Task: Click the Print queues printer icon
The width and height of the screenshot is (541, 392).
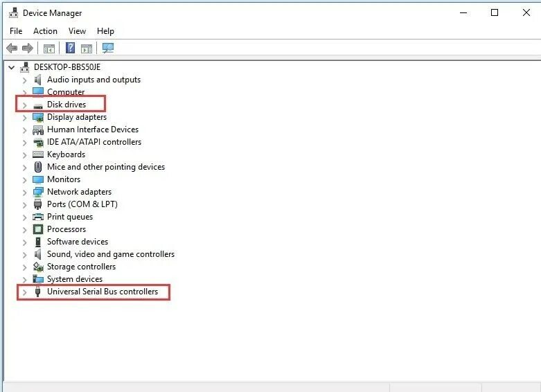Action: click(x=38, y=217)
